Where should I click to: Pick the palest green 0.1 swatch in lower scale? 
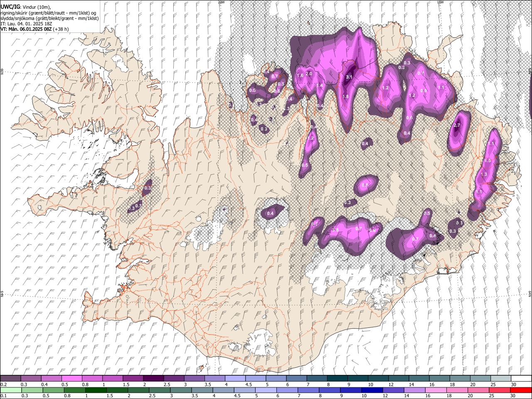tap(11, 390)
